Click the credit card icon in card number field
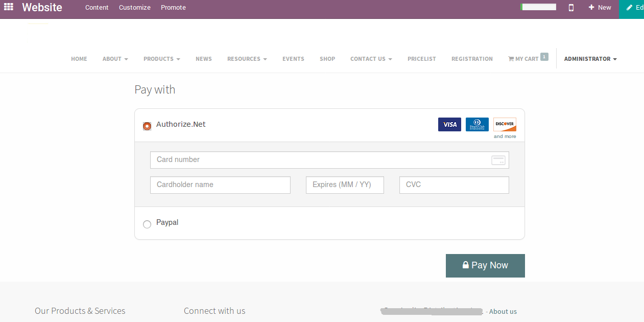 click(x=498, y=160)
